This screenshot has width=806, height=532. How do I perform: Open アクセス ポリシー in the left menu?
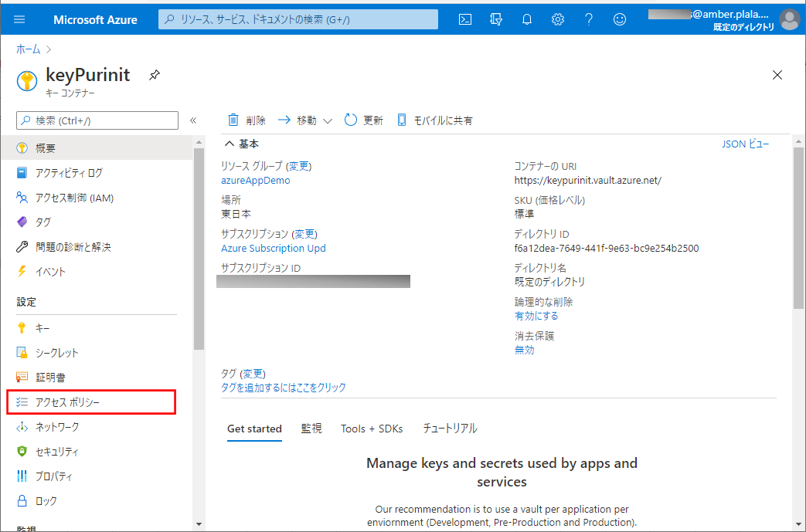tap(91, 402)
